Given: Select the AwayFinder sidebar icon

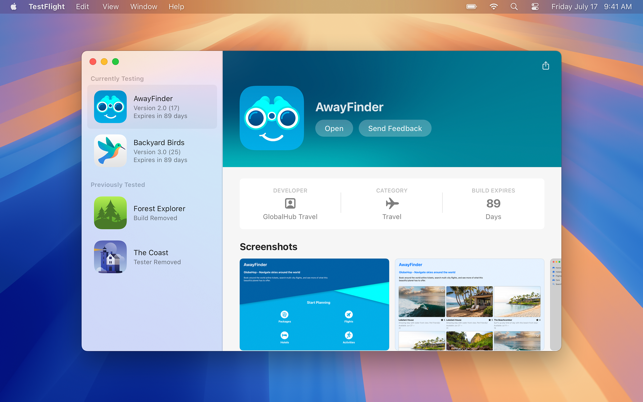Looking at the screenshot, I should point(110,107).
